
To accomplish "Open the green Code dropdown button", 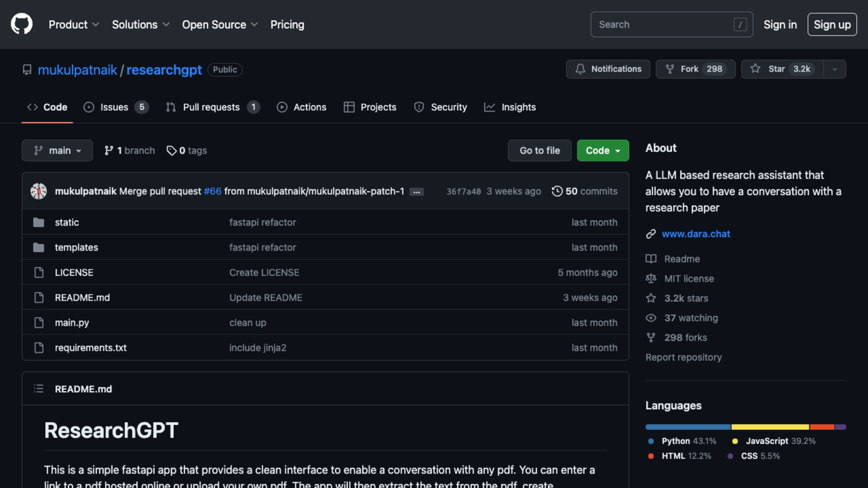I will [x=603, y=150].
